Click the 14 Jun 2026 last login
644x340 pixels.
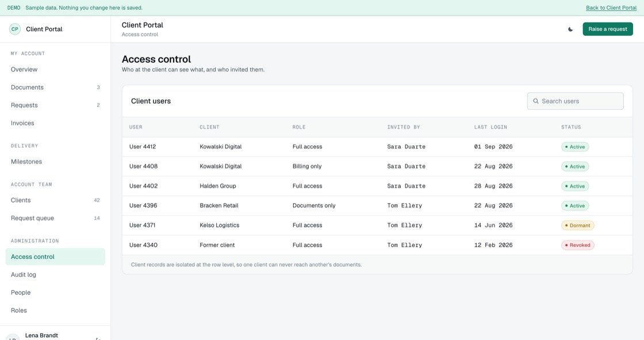pyautogui.click(x=493, y=226)
